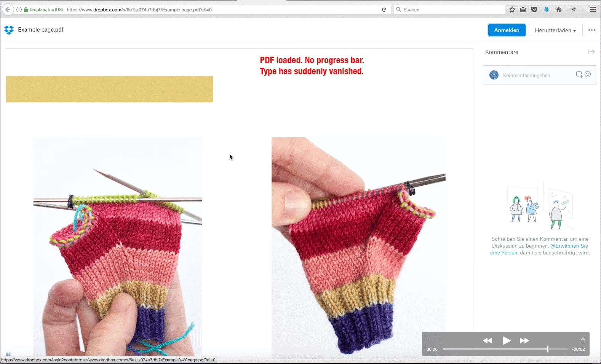Expand the Herunterladen dropdown
The height and width of the screenshot is (364, 601).
(x=555, y=30)
